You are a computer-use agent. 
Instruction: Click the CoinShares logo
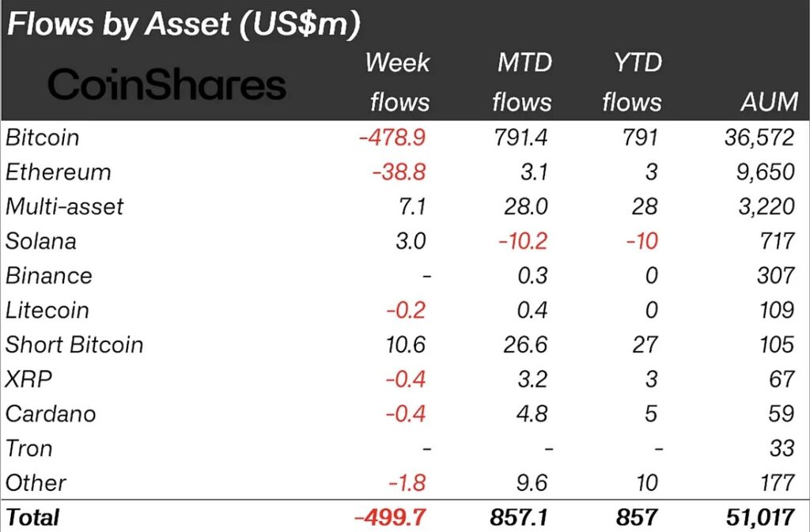167,84
